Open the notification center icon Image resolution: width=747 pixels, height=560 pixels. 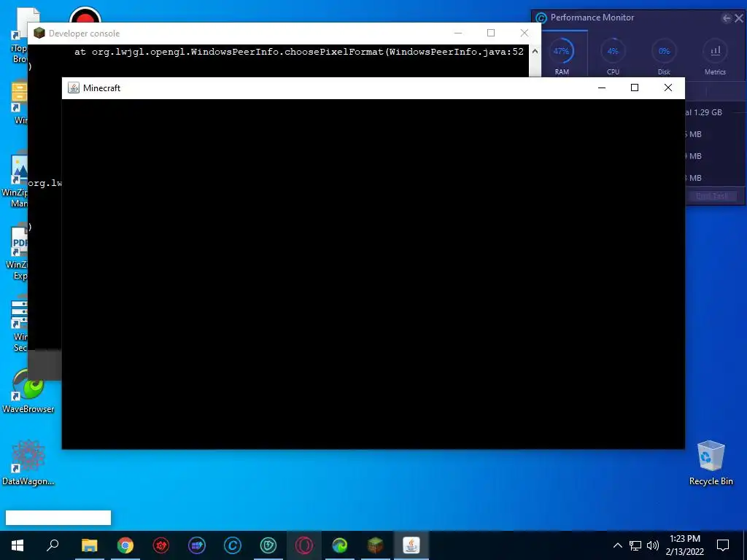point(723,545)
